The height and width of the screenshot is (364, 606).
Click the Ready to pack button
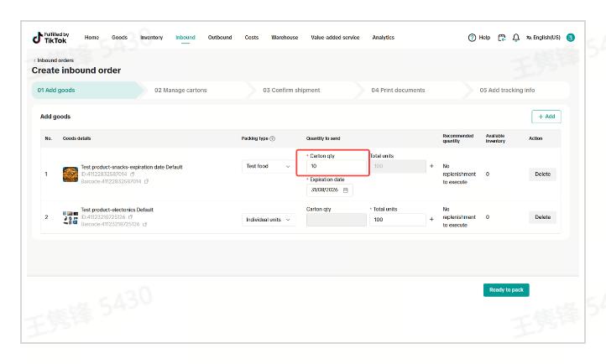(506, 290)
